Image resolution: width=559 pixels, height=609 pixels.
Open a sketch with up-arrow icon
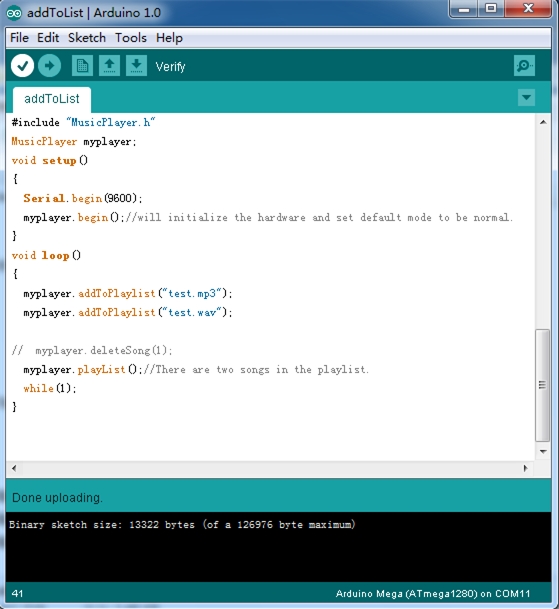click(x=110, y=66)
